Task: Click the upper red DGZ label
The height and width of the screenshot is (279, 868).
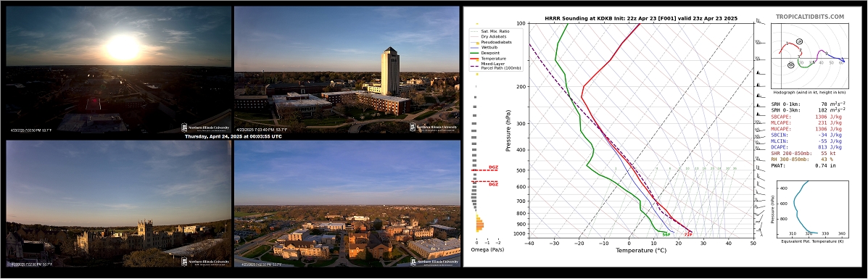Action: click(493, 167)
